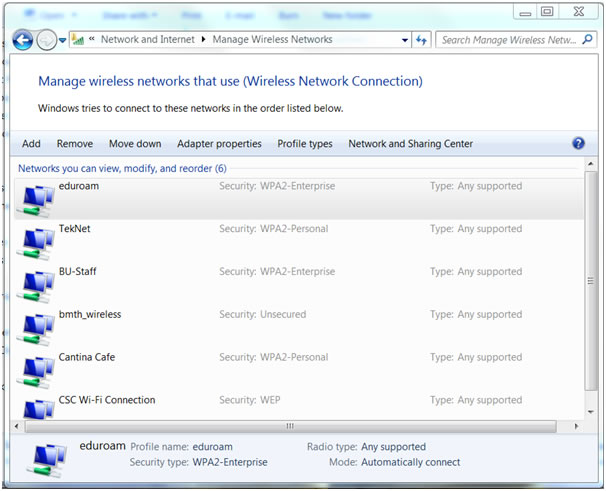Select the CSC Wi-Fi Connection network icon

pos(38,410)
